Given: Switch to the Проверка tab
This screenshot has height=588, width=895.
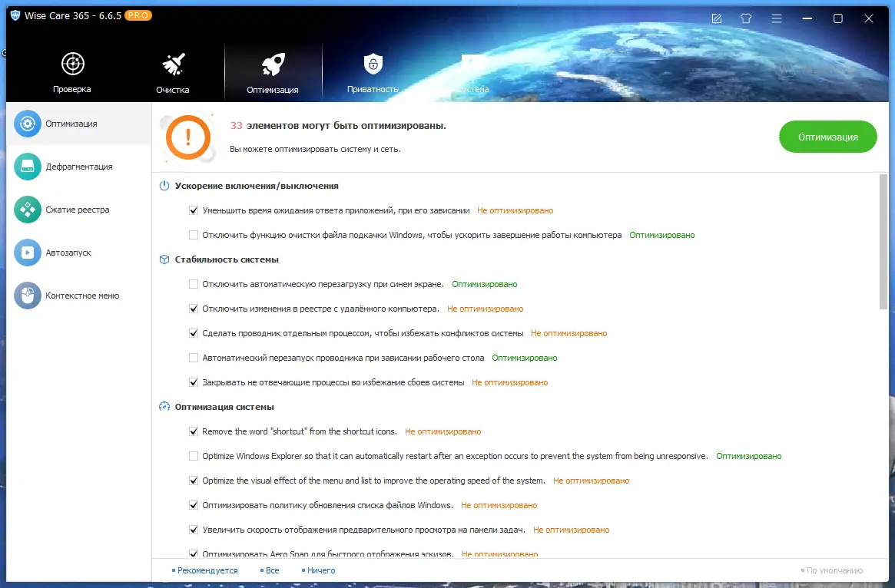Looking at the screenshot, I should coord(72,71).
